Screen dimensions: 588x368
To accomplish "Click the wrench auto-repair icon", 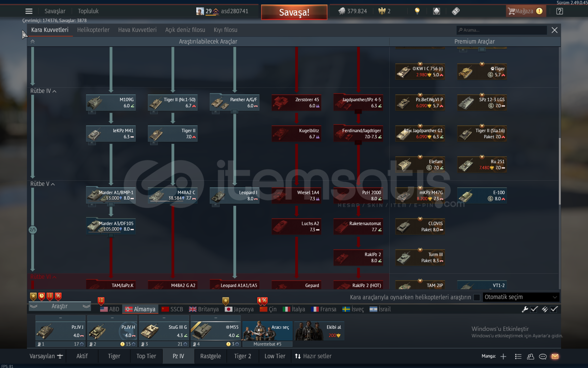I will coord(525,309).
